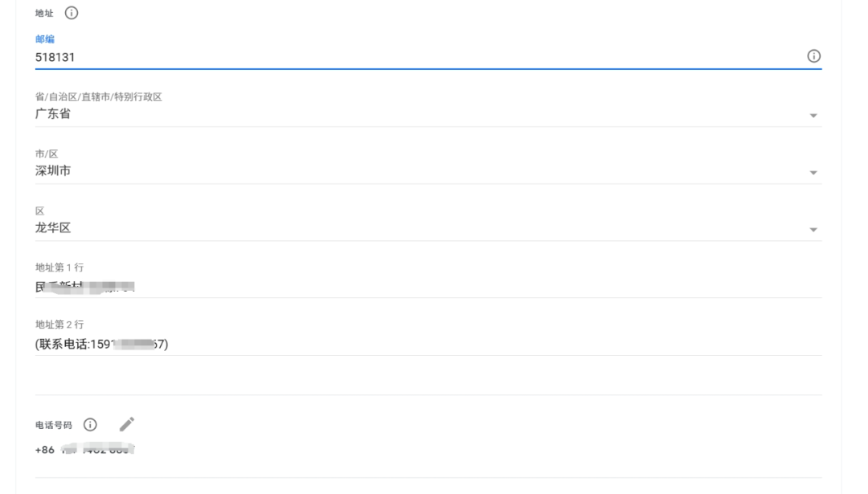Click the blue 邮编 field label
This screenshot has height=494, width=868.
pyautogui.click(x=45, y=39)
